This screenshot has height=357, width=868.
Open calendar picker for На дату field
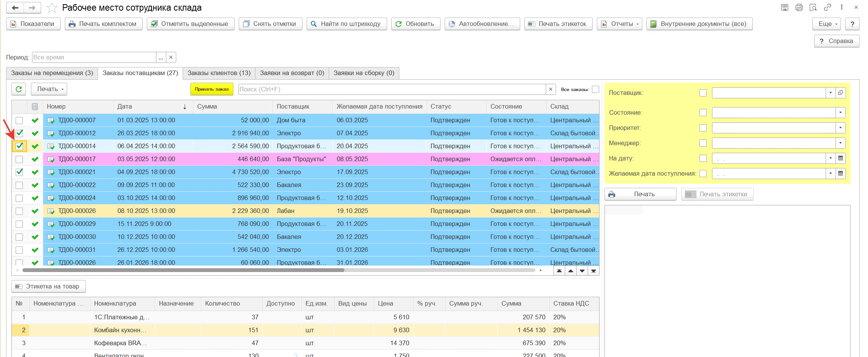tap(841, 158)
